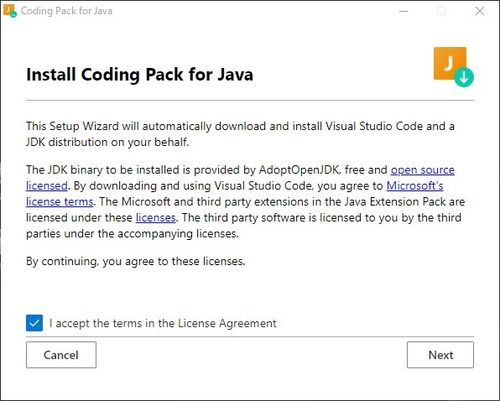Close the Coding Pack installer window
The image size is (500, 401).
coord(480,11)
